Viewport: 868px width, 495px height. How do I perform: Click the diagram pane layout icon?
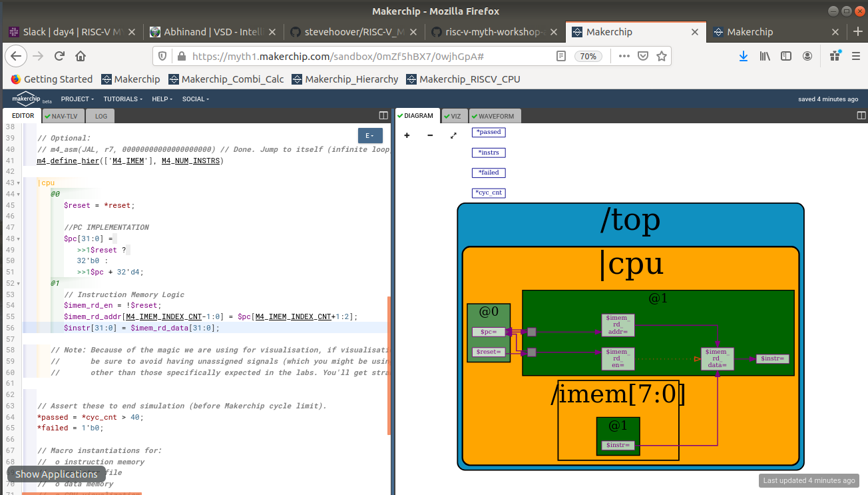click(861, 116)
